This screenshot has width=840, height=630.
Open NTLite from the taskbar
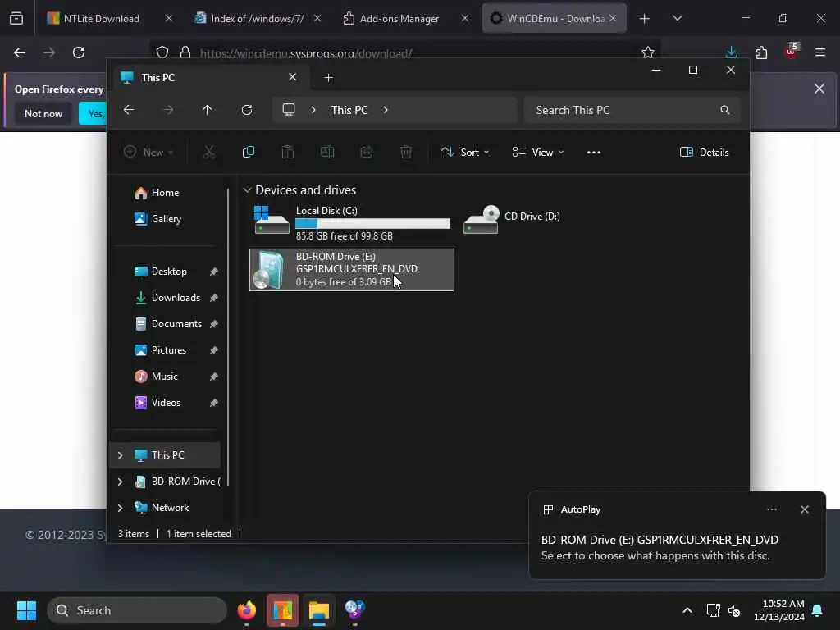(283, 610)
